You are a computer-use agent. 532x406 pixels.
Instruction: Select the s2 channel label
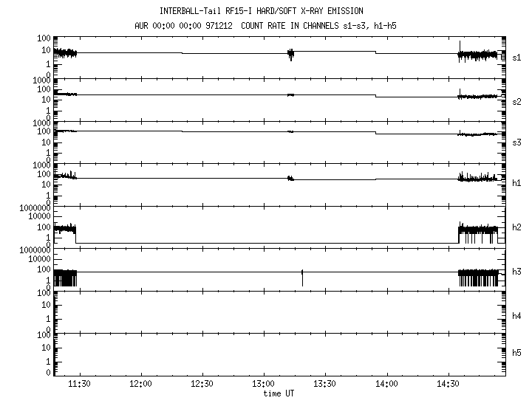[x=516, y=100]
